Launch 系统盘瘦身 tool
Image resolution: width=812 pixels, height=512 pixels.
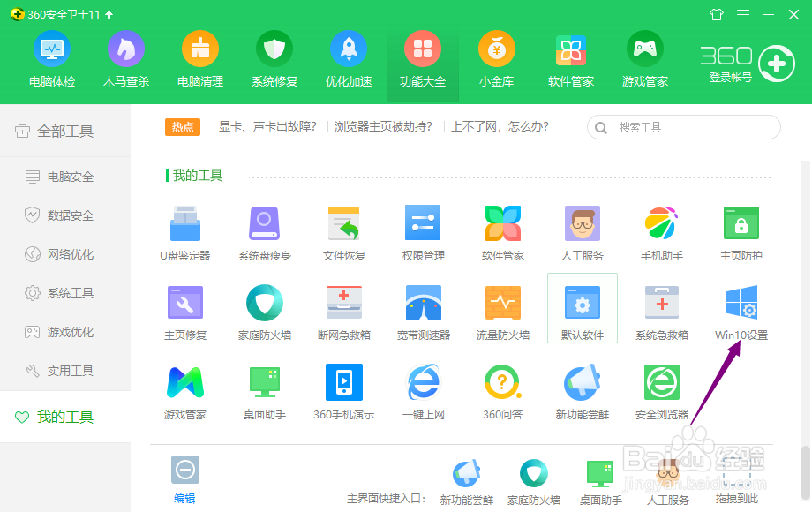pyautogui.click(x=265, y=233)
